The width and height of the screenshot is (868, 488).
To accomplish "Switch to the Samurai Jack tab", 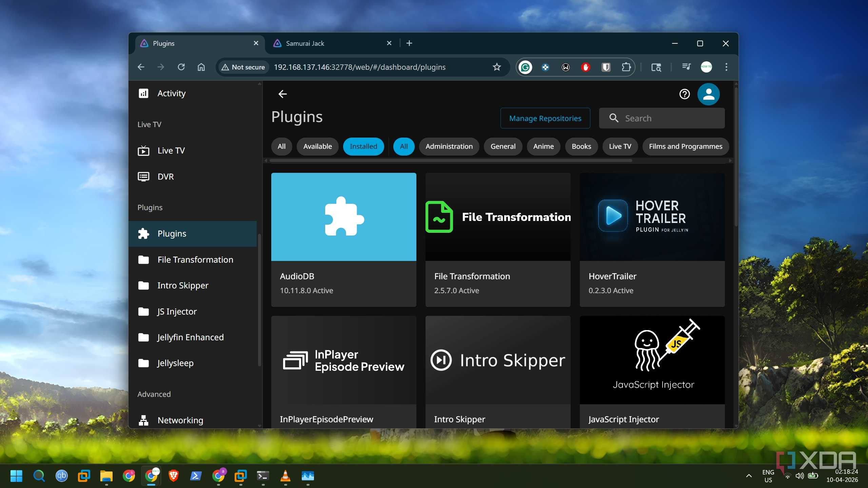I will [332, 43].
